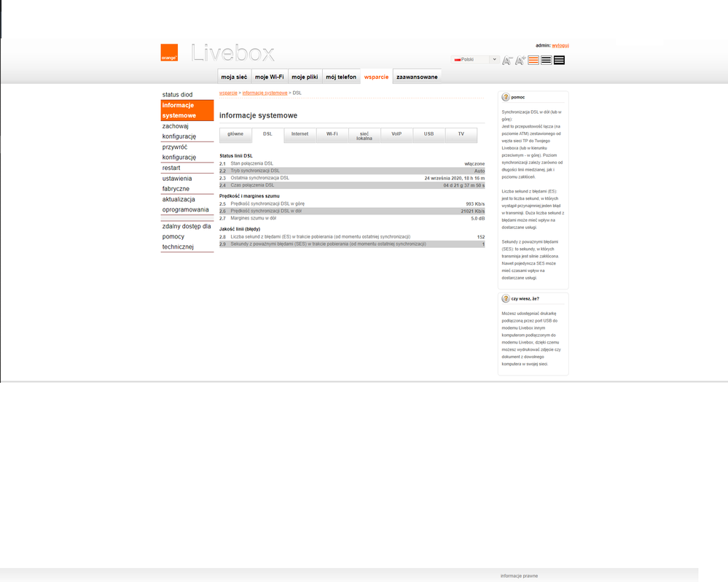Viewport: 728px width, 582px height.
Task: Open ustawienia fabryczne in sidebar
Action: coord(187,184)
